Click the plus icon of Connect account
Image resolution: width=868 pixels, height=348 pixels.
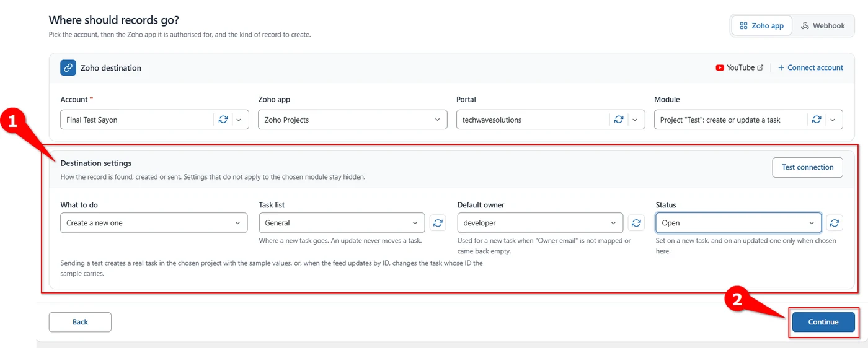[x=781, y=68]
